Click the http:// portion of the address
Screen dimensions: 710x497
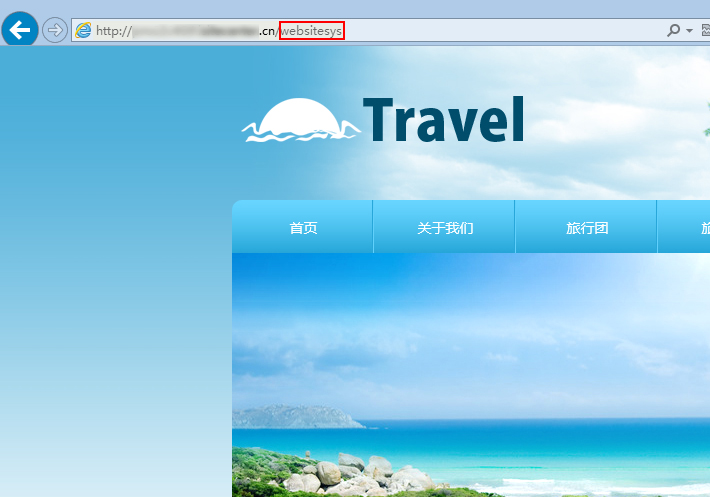(113, 31)
